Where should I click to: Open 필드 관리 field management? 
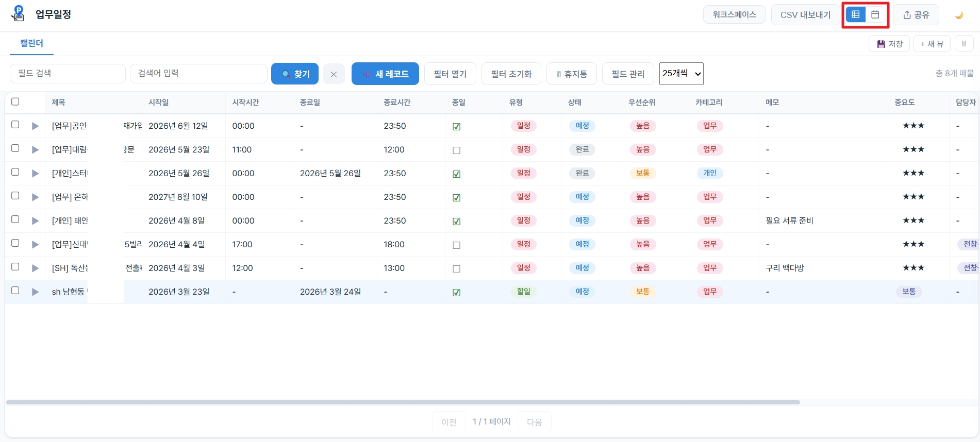click(x=628, y=74)
